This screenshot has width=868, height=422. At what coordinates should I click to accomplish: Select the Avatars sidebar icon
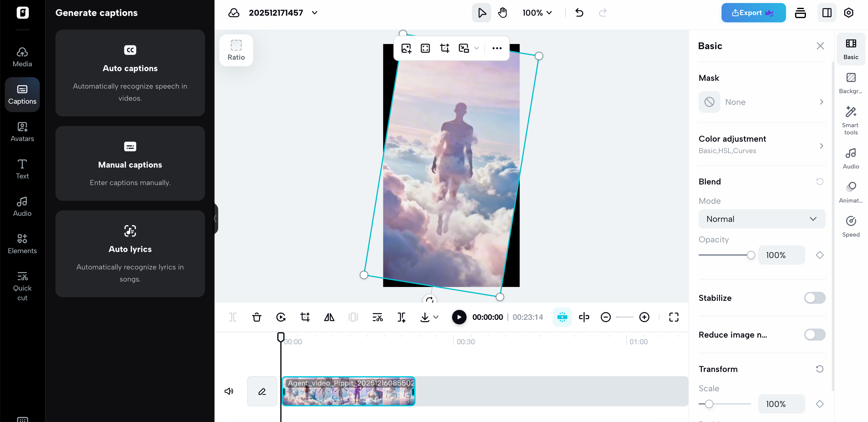pyautogui.click(x=22, y=132)
